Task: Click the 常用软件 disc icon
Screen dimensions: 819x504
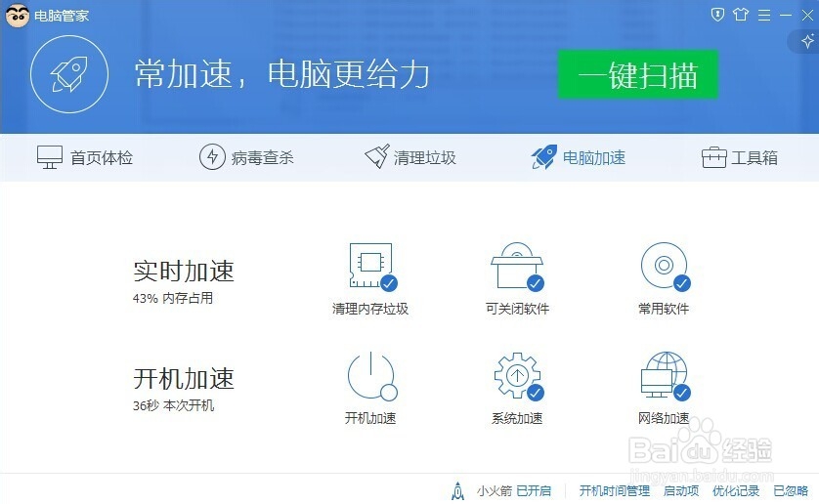Action: click(x=664, y=266)
